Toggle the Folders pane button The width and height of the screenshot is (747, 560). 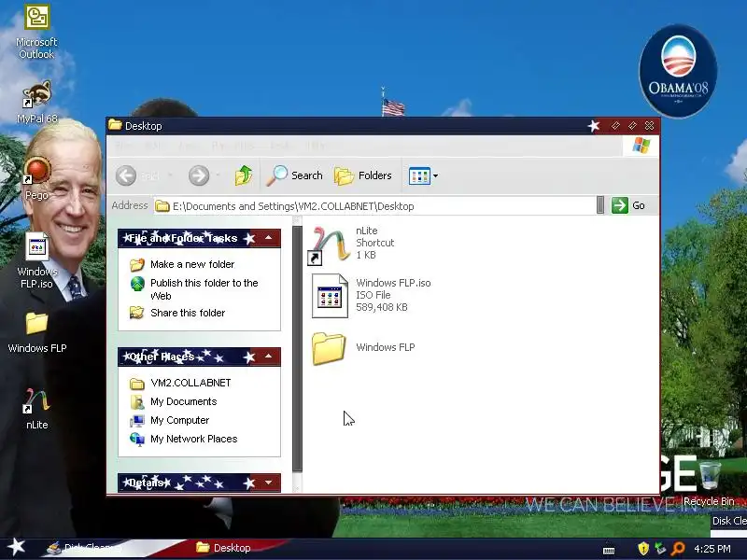click(363, 175)
